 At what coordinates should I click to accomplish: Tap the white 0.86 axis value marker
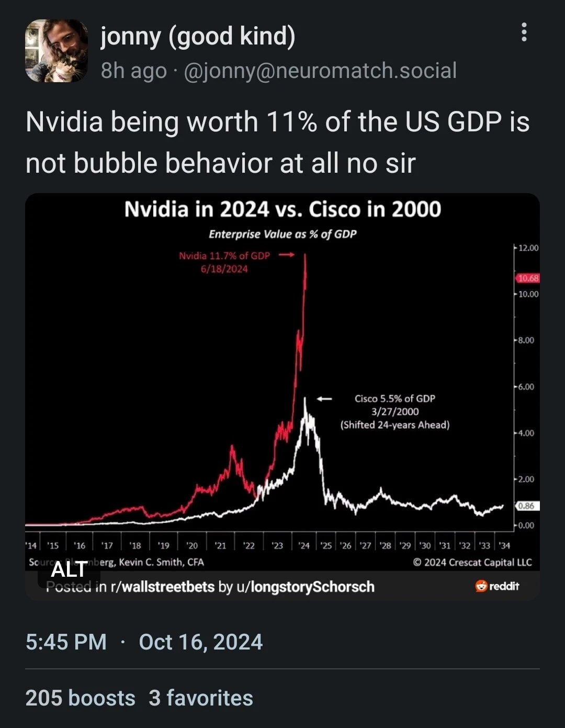[527, 506]
